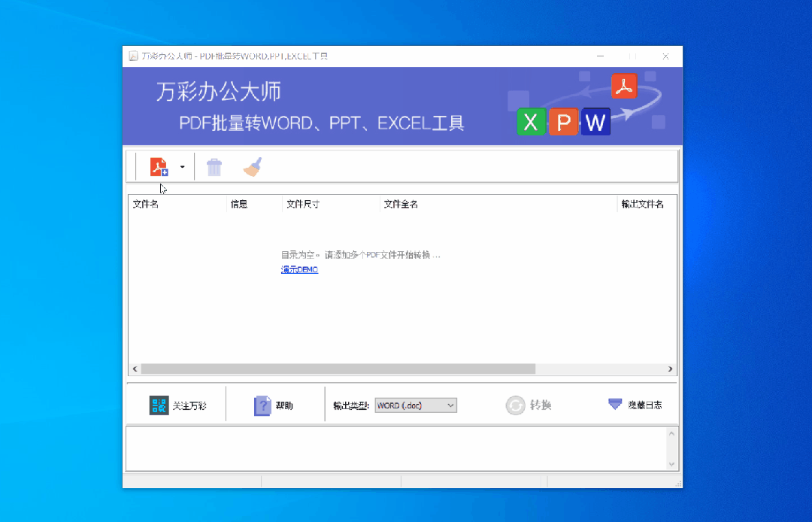Click the blue Word W icon in banner
This screenshot has width=812, height=522.
click(x=595, y=122)
